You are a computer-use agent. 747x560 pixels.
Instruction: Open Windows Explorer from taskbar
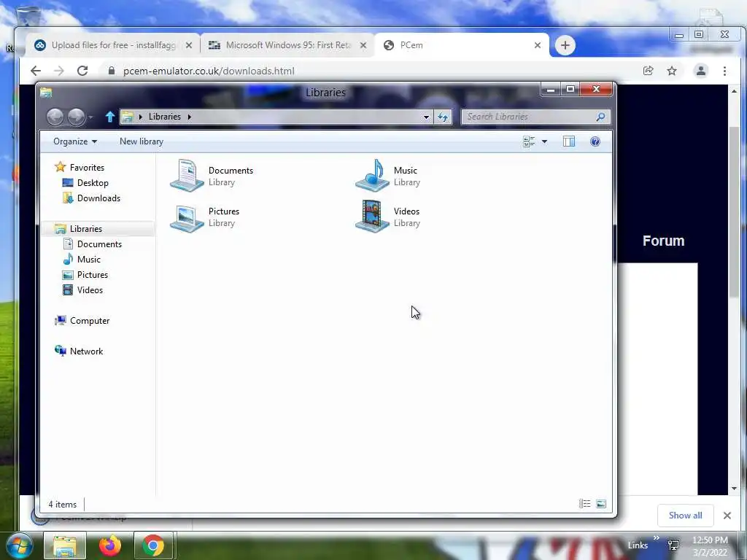coord(65,545)
